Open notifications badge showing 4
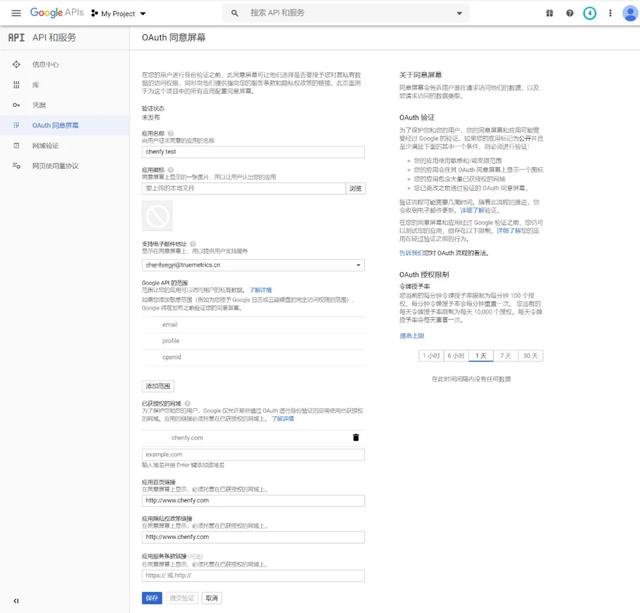The width and height of the screenshot is (640, 613). (589, 13)
